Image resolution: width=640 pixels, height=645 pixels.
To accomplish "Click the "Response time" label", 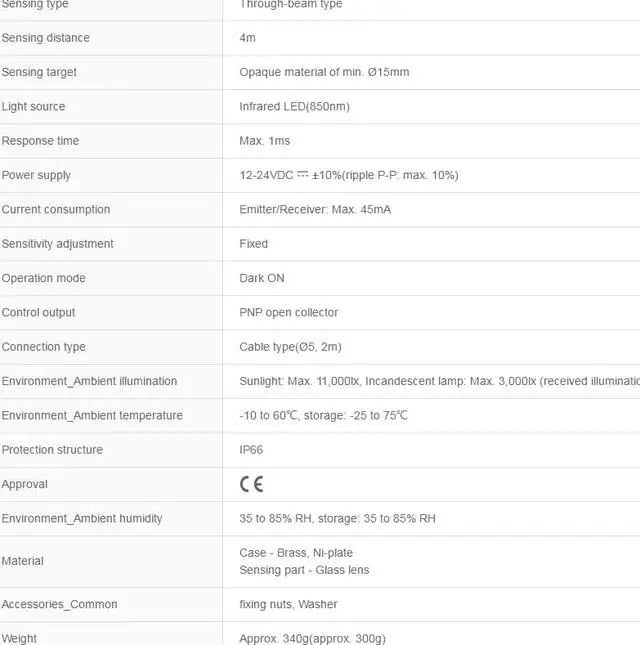I will coord(41,141).
